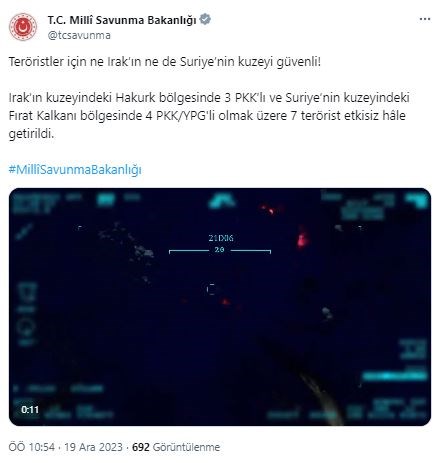Open the three-dot more options menu
Image resolution: width=439 pixels, height=463 pixels.
424,19
